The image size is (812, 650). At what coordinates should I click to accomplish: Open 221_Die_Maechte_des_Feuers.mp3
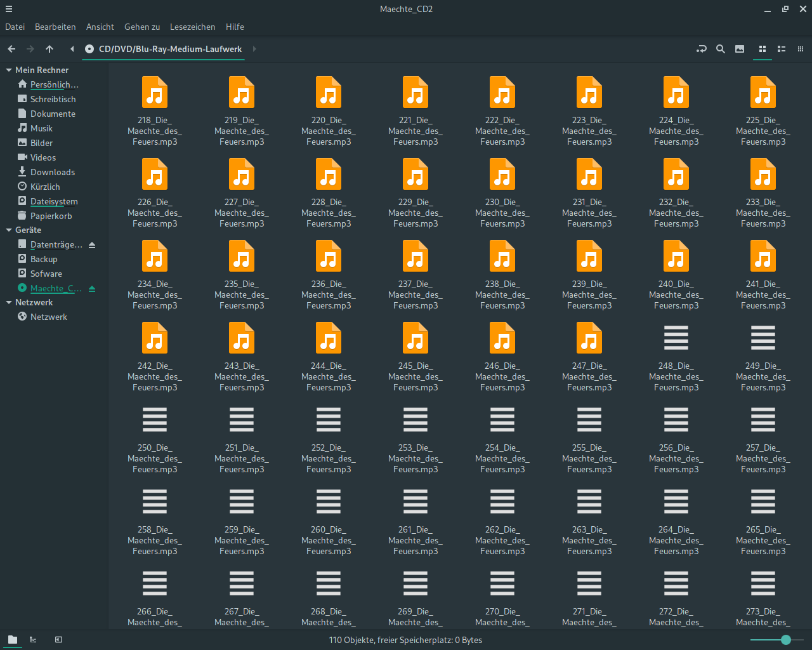tap(416, 92)
